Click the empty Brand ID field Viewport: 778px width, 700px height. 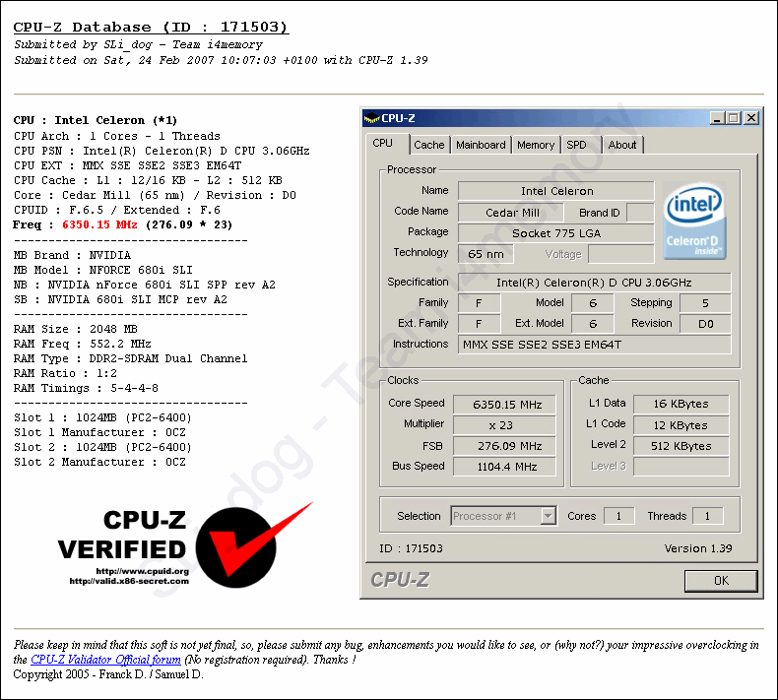click(x=640, y=213)
